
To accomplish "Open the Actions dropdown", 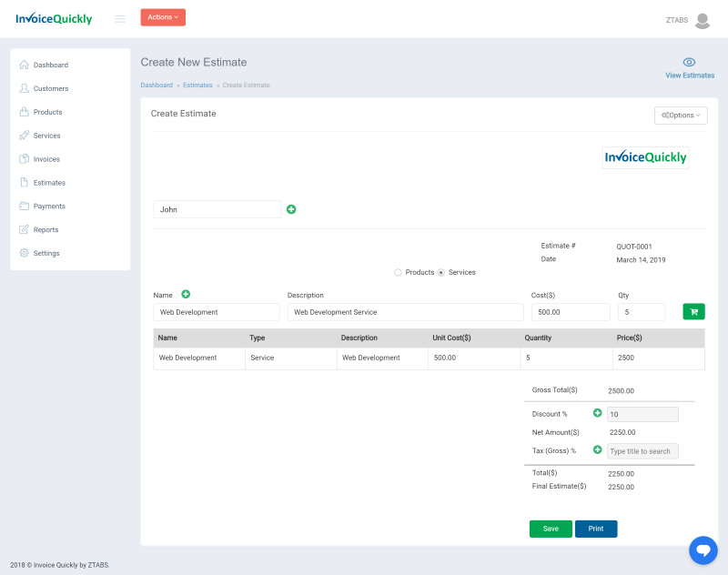I will 163,17.
